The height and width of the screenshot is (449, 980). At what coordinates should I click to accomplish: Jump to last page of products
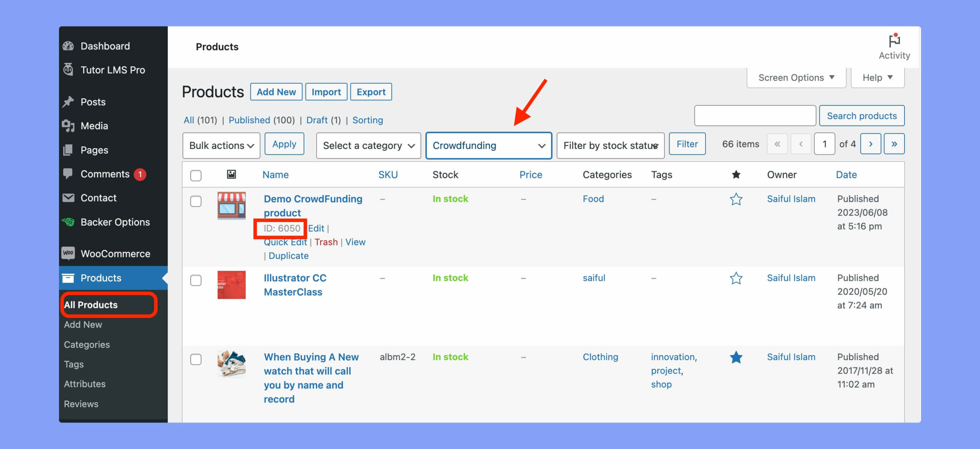click(x=894, y=144)
